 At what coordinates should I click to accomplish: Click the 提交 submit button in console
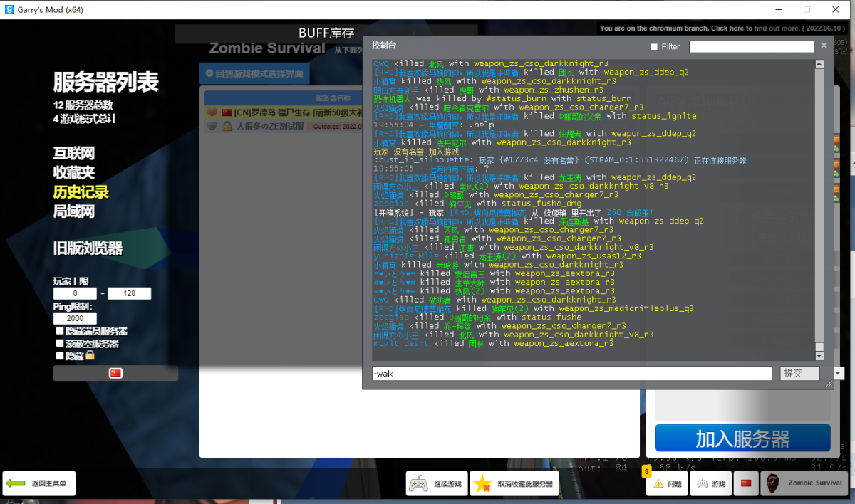[x=799, y=373]
